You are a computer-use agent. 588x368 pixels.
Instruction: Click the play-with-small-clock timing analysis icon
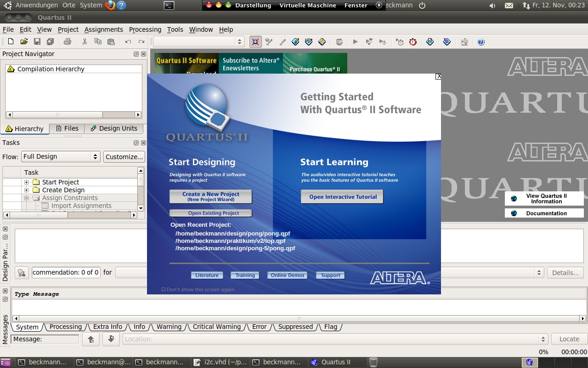[x=382, y=42]
